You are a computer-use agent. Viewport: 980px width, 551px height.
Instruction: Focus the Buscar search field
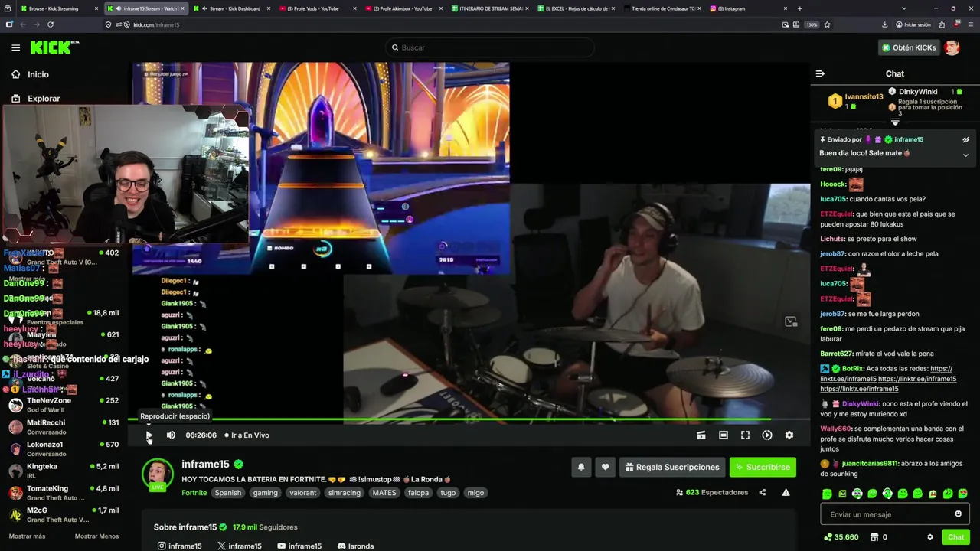(x=490, y=47)
